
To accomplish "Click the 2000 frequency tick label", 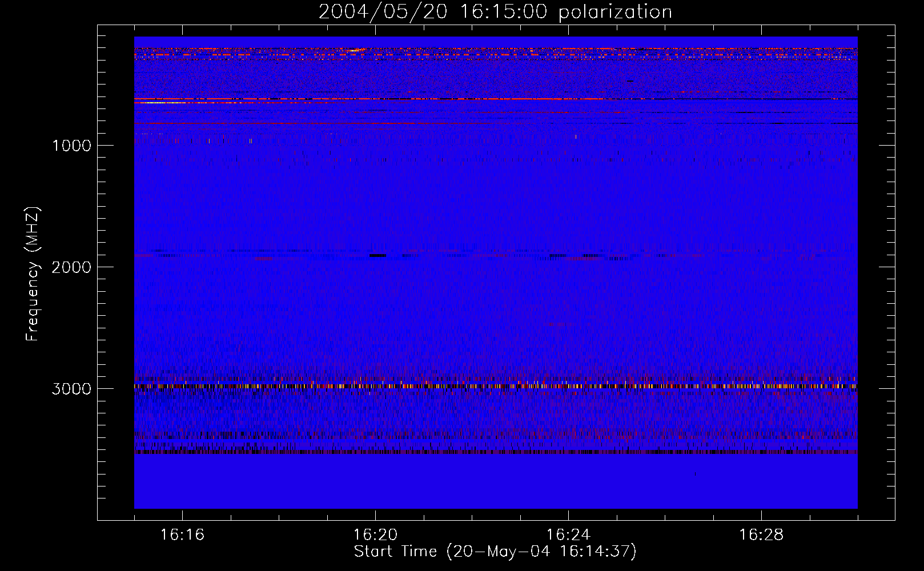I will [x=72, y=267].
